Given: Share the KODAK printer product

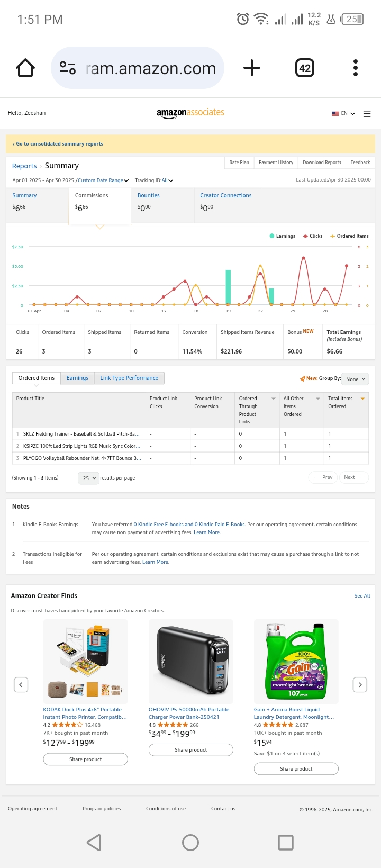Looking at the screenshot, I should (x=85, y=759).
